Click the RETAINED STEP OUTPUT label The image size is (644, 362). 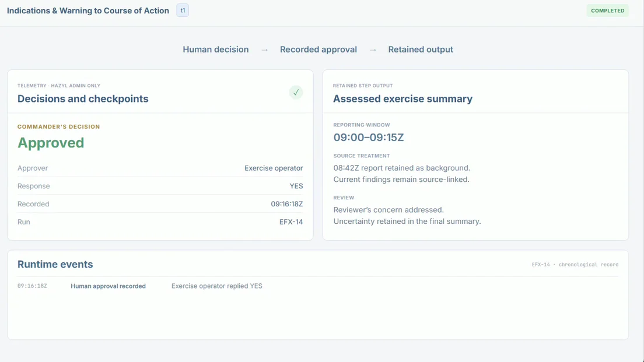(363, 86)
